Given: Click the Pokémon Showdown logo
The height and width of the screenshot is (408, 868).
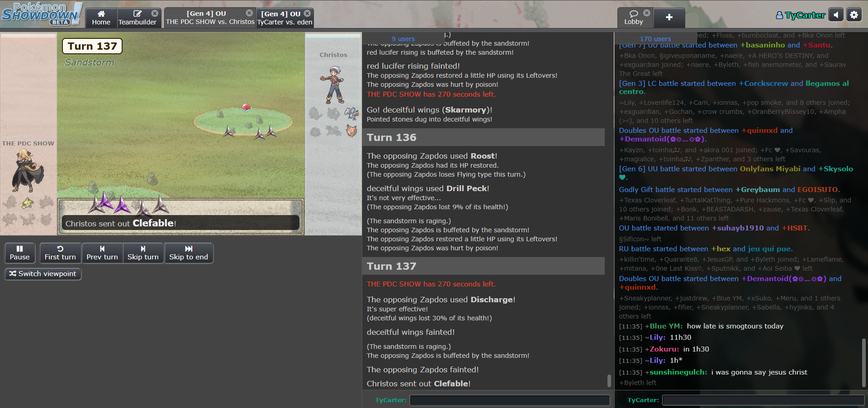Looking at the screenshot, I should tap(42, 14).
